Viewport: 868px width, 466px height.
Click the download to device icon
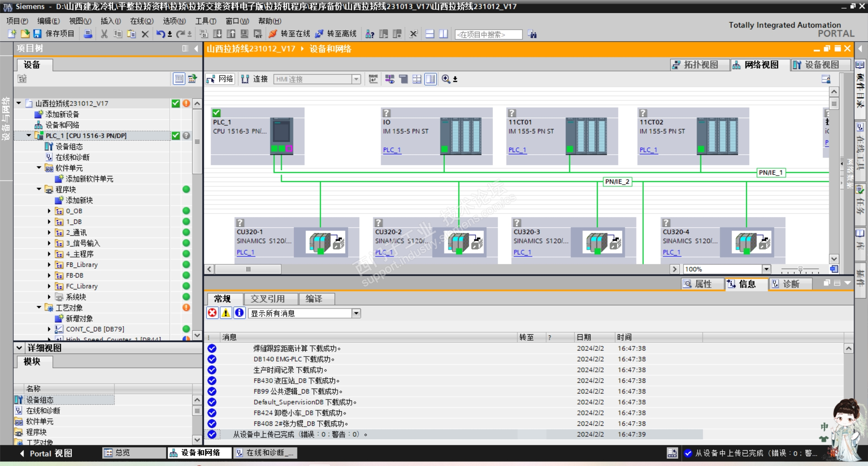[217, 34]
